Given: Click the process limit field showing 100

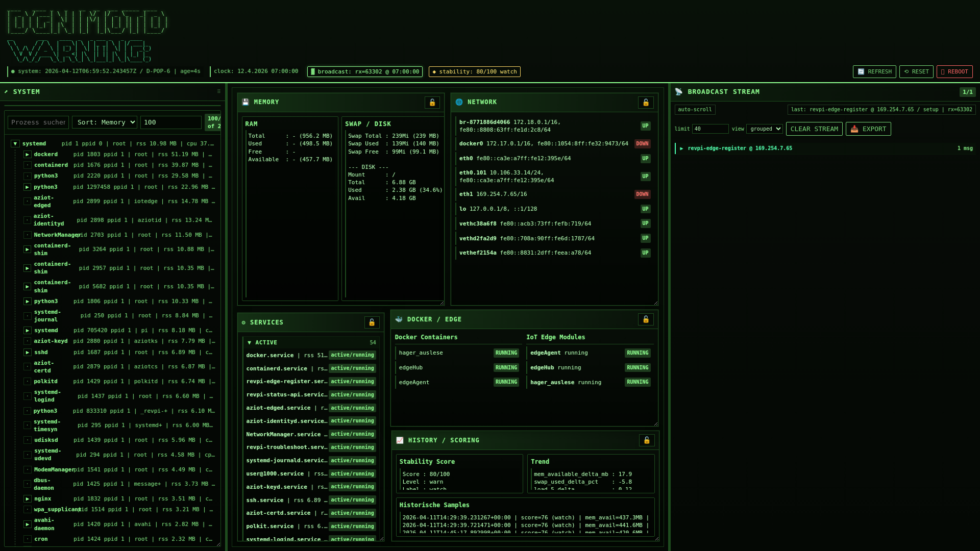Looking at the screenshot, I should [x=171, y=122].
